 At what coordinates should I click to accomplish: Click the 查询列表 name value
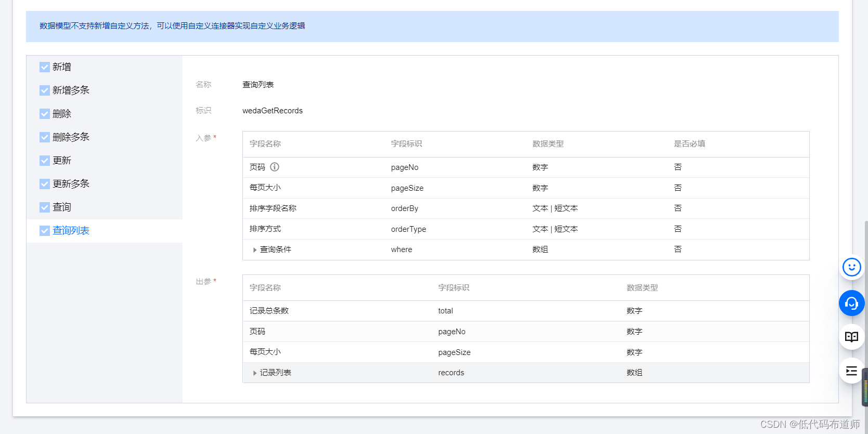(x=258, y=85)
